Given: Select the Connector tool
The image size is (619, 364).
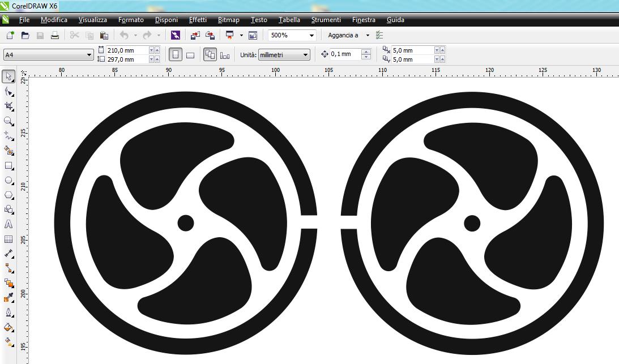Looking at the screenshot, I should point(8,268).
